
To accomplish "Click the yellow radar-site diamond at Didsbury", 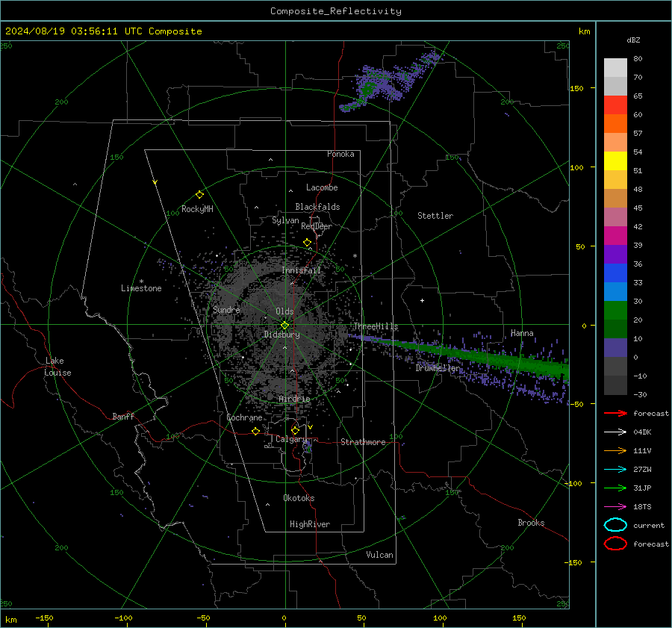I will [x=285, y=325].
